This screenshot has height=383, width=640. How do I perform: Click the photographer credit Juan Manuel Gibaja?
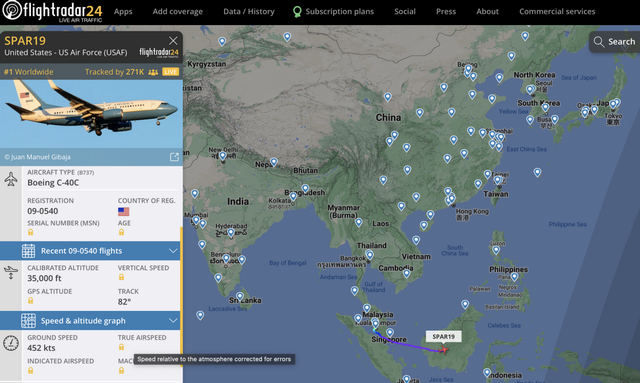[38, 157]
